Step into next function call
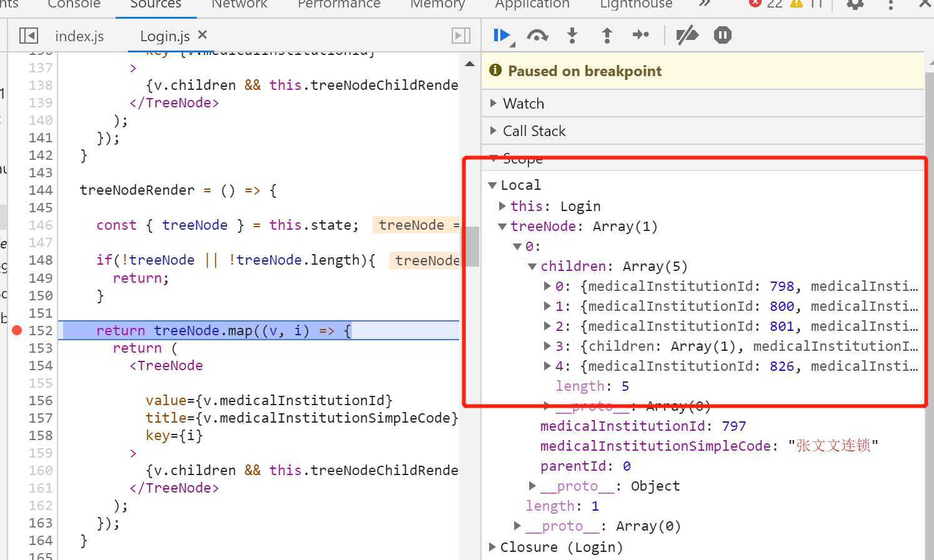 click(572, 35)
